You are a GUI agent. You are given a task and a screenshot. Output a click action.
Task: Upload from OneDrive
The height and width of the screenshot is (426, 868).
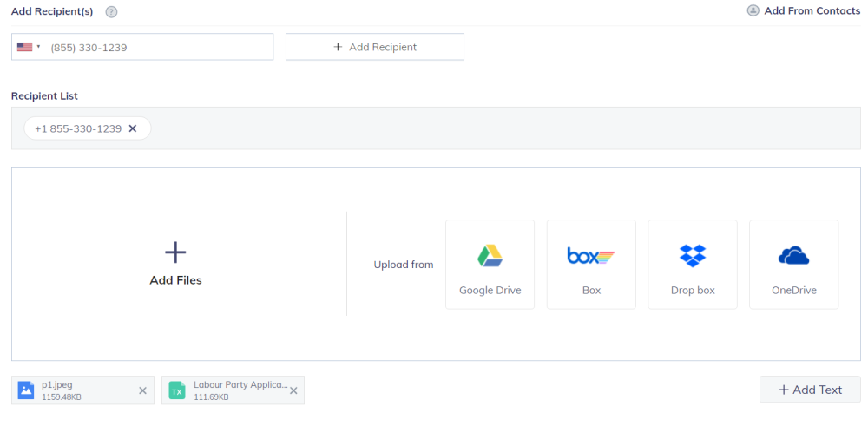793,265
